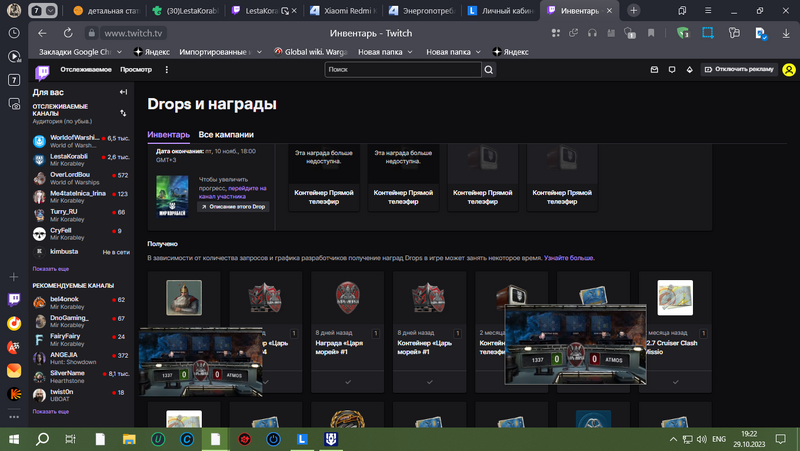Open the Windows Start menu
Image resolution: width=800 pixels, height=451 pixels.
click(14, 438)
